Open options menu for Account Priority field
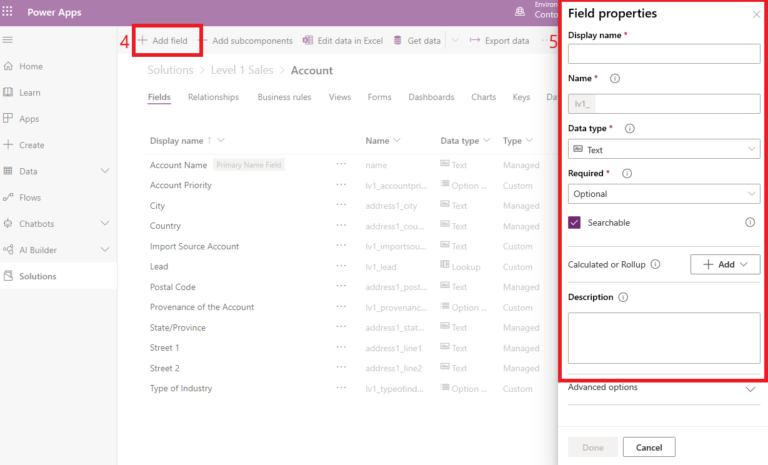The image size is (768, 465). click(341, 185)
